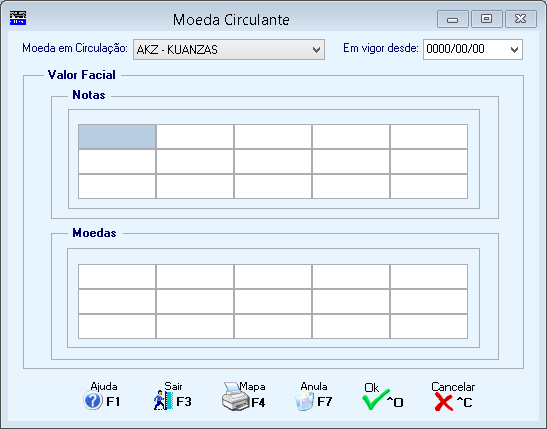
Task: Open the Moeda em Circulação dropdown
Action: point(229,50)
